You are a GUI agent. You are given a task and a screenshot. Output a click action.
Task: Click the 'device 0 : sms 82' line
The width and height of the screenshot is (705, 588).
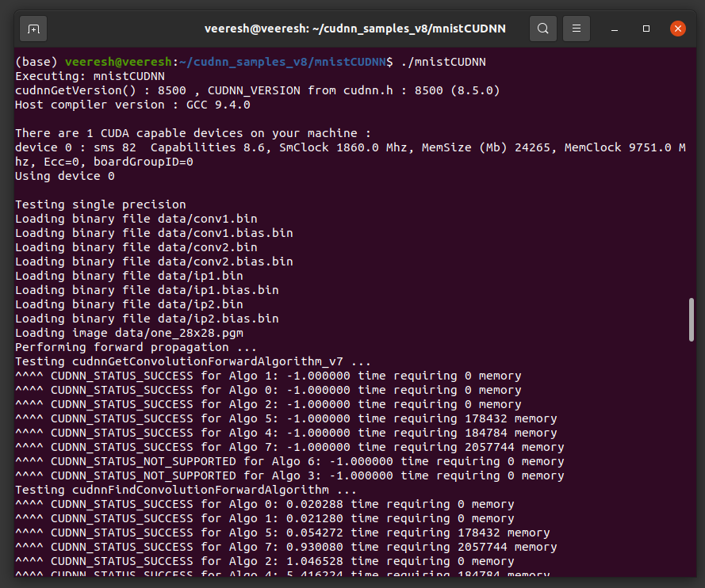pos(351,147)
